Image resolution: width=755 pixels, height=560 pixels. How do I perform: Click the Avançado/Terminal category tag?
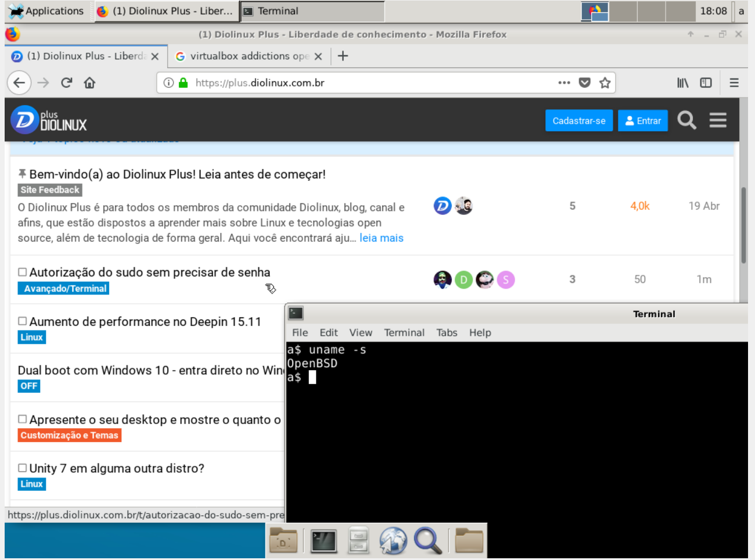coord(64,289)
